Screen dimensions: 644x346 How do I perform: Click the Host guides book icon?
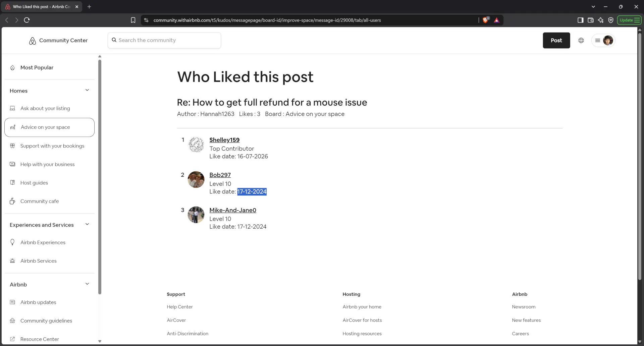point(12,183)
